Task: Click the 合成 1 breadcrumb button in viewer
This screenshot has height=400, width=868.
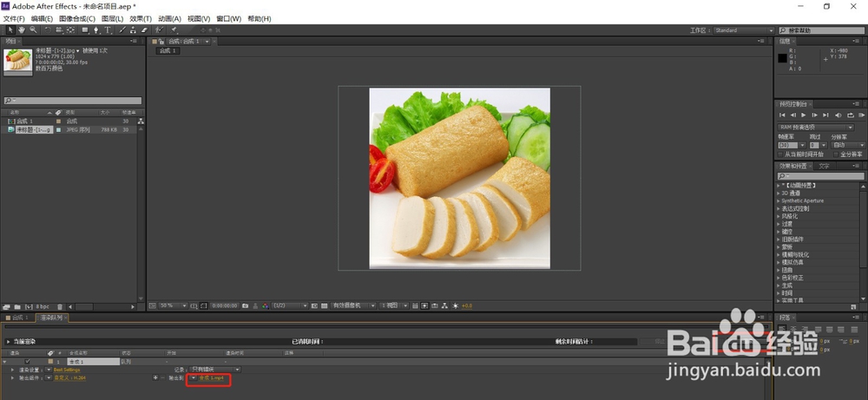Action: (168, 51)
